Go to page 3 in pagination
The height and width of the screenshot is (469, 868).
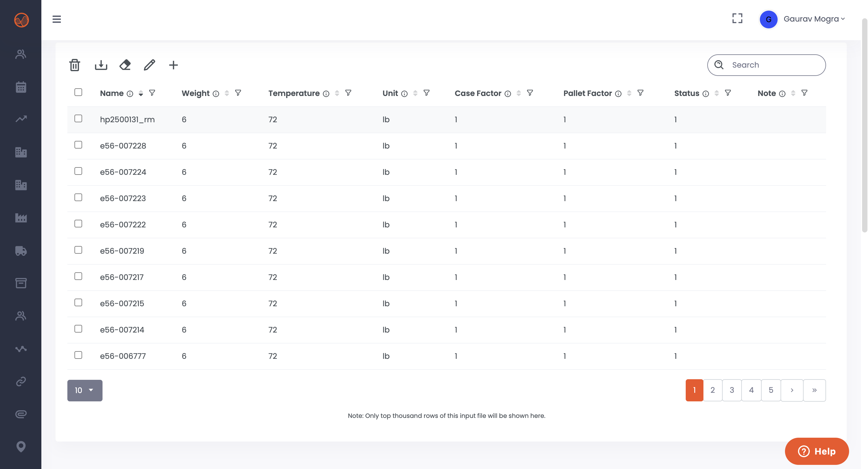[x=732, y=390]
